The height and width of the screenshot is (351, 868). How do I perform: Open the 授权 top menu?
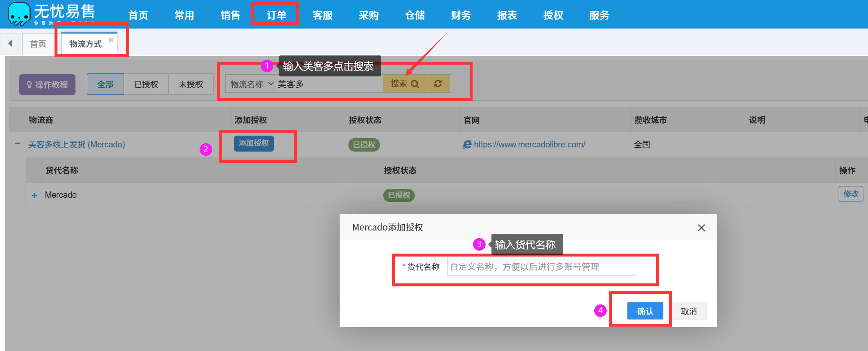tap(553, 15)
